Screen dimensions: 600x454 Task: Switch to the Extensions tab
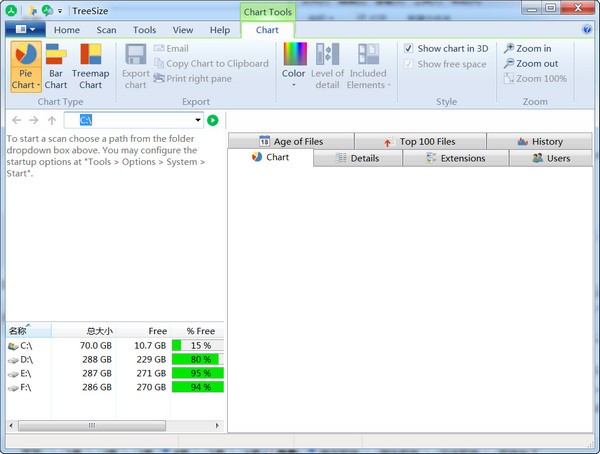[455, 158]
